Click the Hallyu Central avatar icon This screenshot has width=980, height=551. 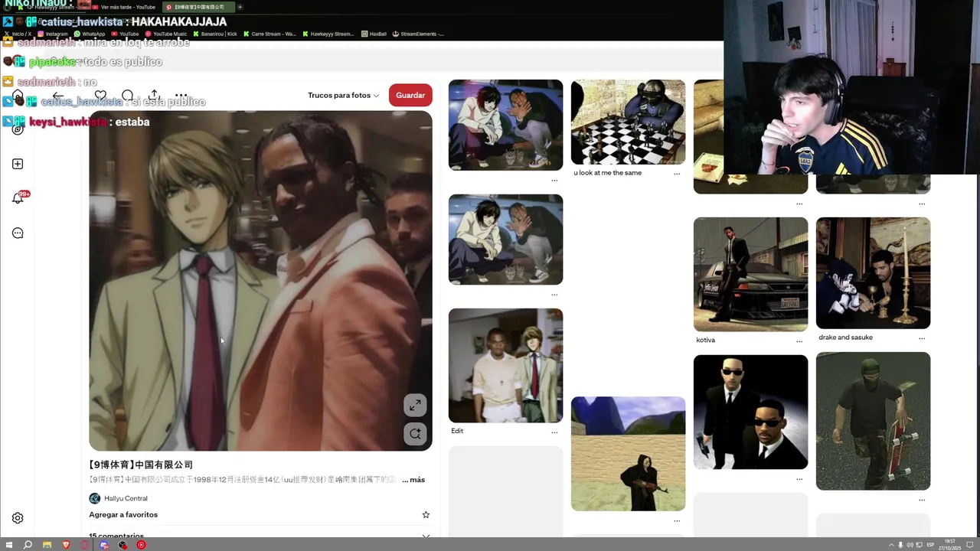[95, 498]
